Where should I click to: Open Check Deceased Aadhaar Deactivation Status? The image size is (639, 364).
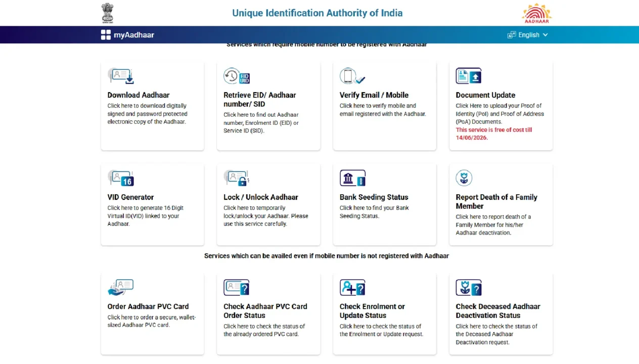pyautogui.click(x=501, y=314)
